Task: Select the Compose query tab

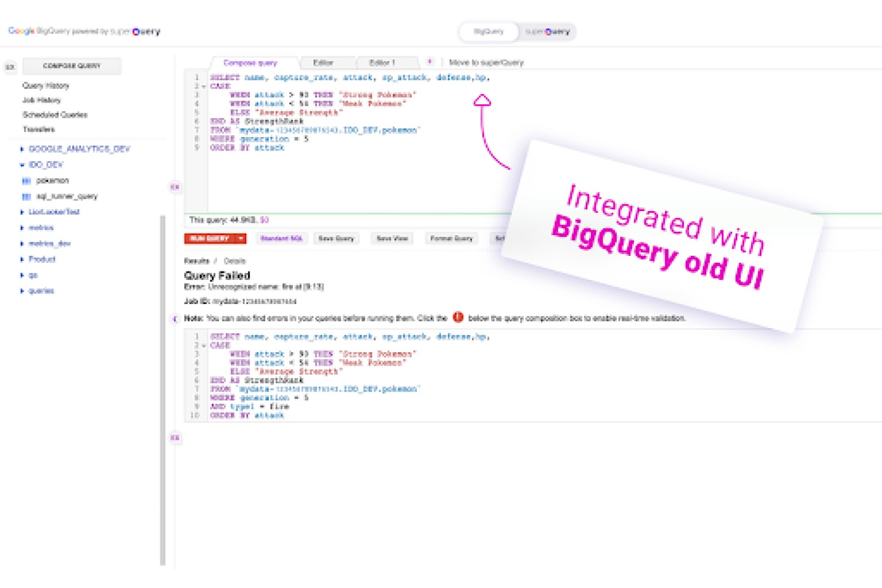Action: point(250,62)
